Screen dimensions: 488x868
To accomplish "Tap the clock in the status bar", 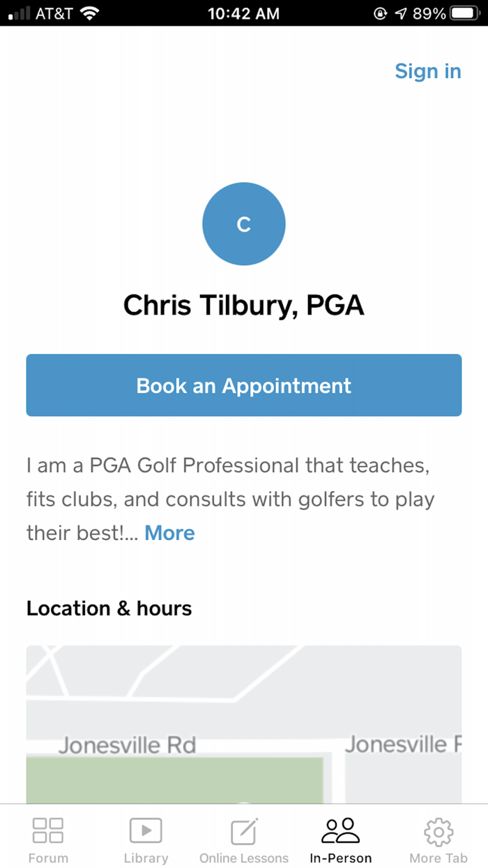I will pos(243,13).
